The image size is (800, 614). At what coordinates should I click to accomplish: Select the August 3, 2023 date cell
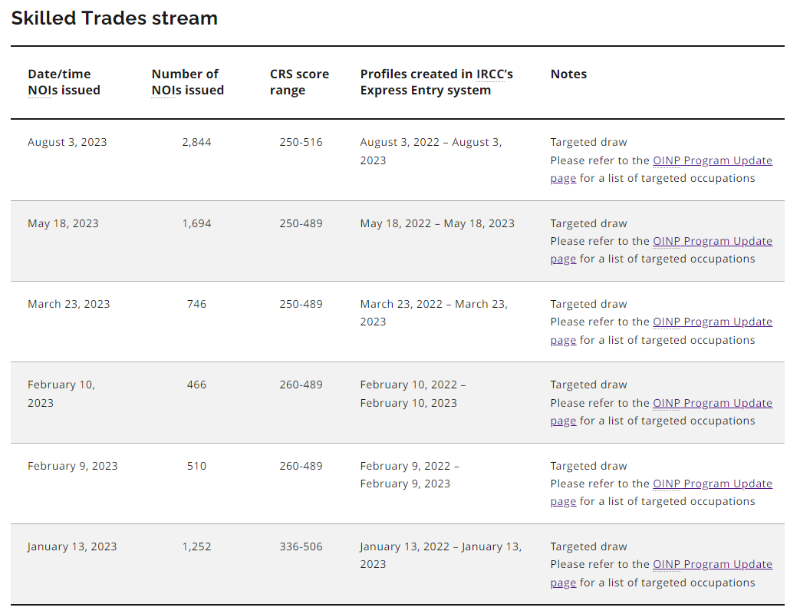[67, 142]
